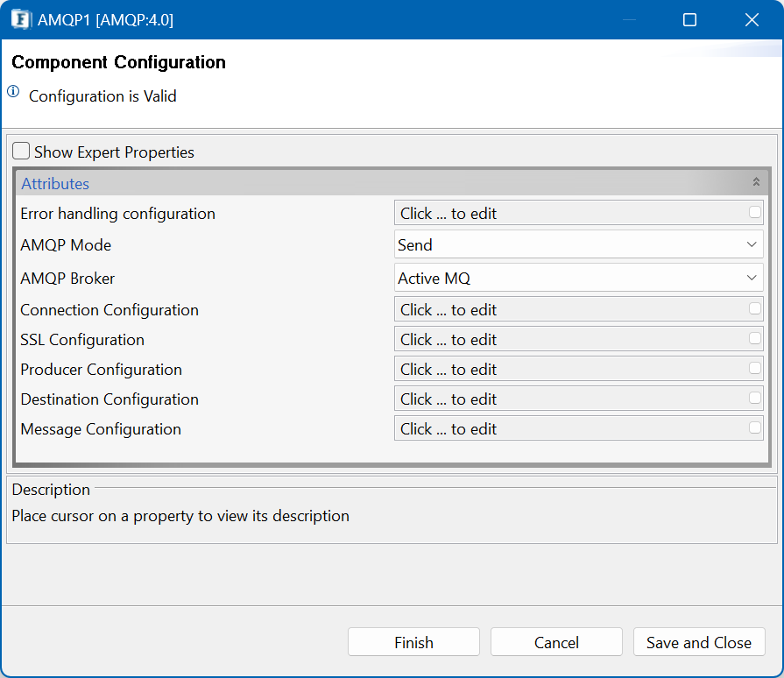
Task: Click Save and Close button
Action: pos(699,642)
